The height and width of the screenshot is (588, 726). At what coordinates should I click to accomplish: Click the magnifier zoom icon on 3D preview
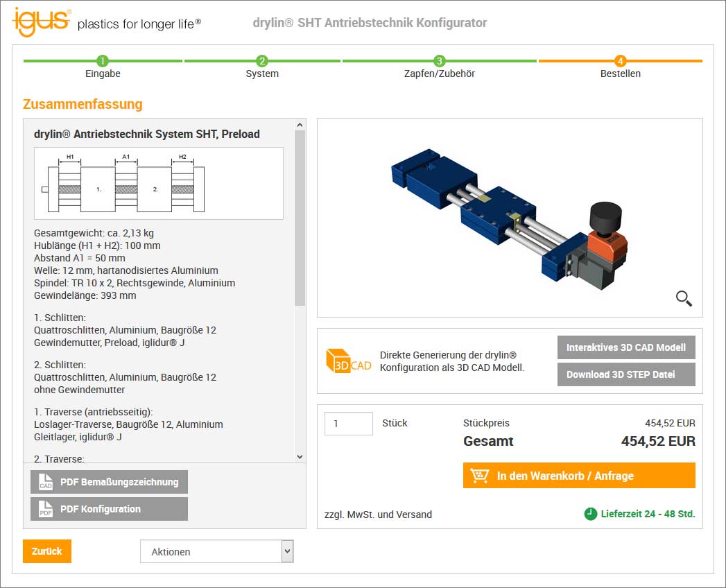click(684, 298)
